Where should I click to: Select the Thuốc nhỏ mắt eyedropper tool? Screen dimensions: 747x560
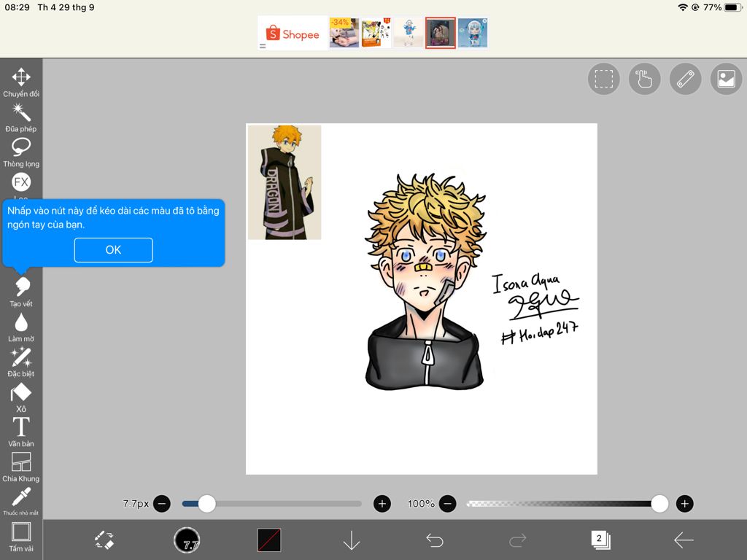pos(21,501)
